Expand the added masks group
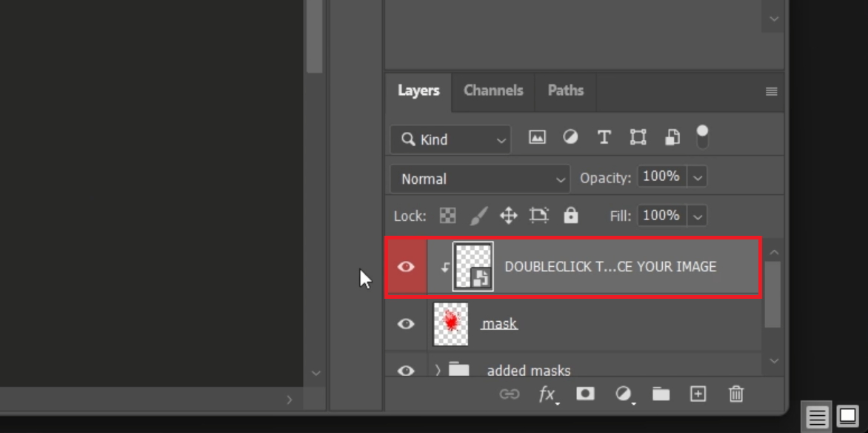The height and width of the screenshot is (433, 868). pyautogui.click(x=438, y=370)
